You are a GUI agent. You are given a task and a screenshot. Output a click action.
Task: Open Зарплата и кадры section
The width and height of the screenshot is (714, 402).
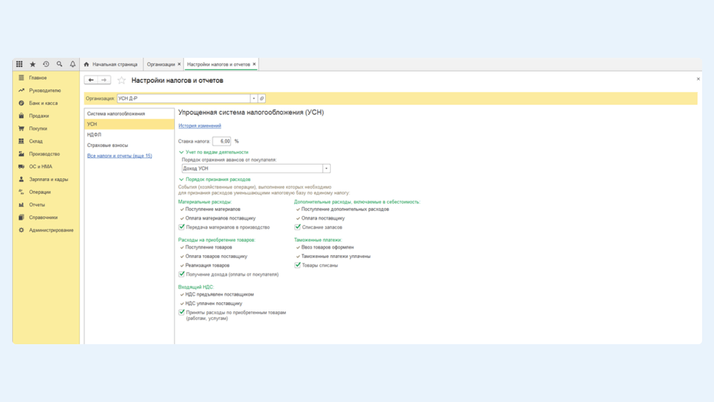[48, 179]
